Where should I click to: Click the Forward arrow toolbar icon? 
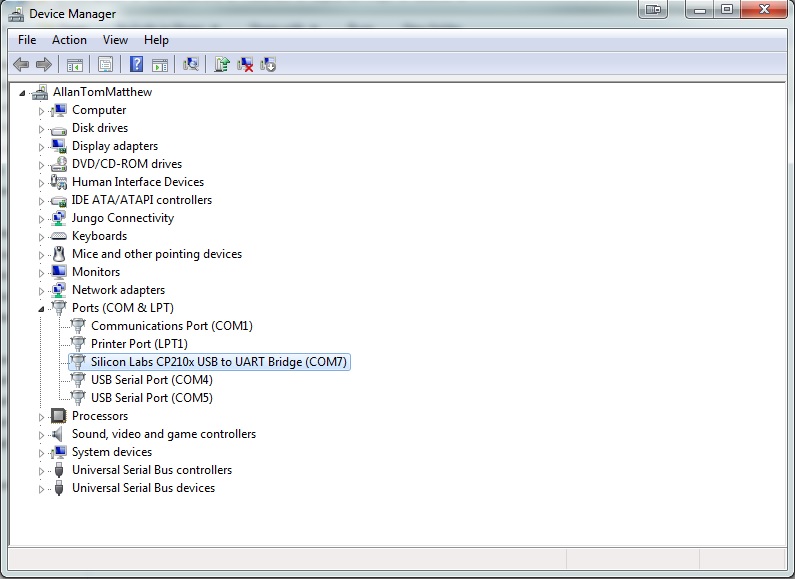[44, 64]
